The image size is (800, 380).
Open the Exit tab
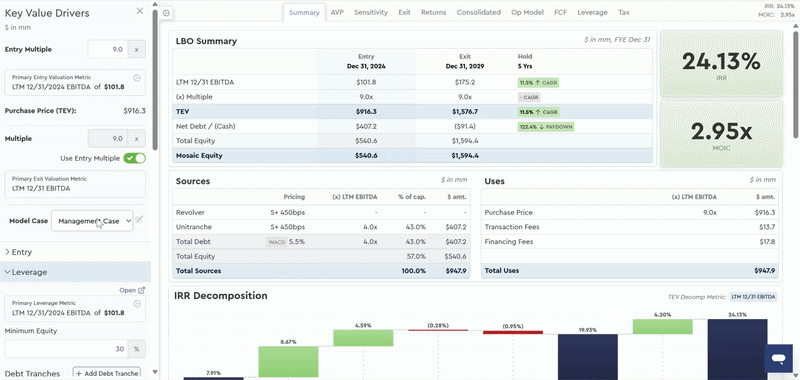pyautogui.click(x=405, y=12)
